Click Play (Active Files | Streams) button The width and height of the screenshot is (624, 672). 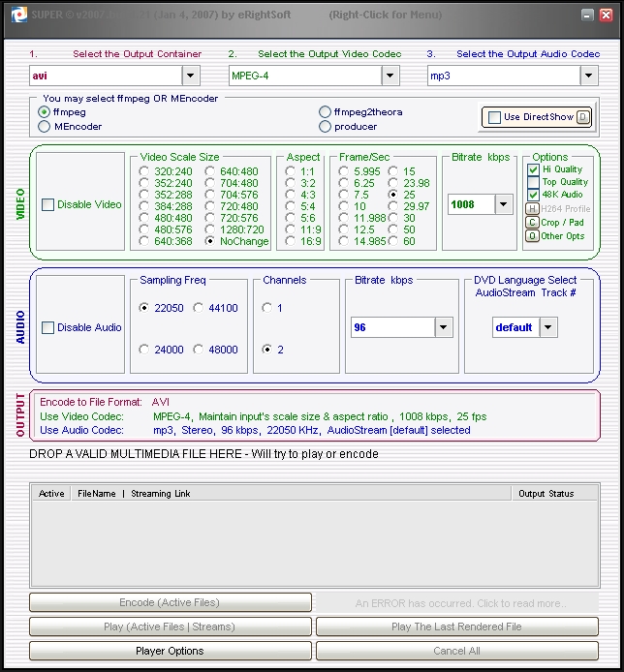pyautogui.click(x=171, y=626)
